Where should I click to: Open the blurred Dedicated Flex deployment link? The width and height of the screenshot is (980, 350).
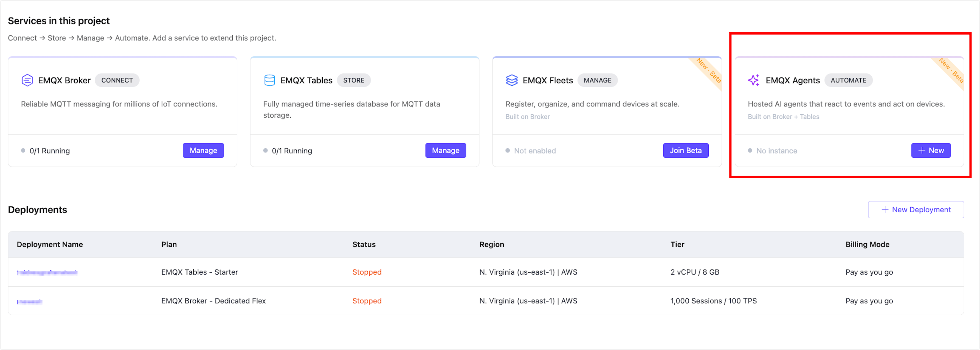pyautogui.click(x=30, y=301)
